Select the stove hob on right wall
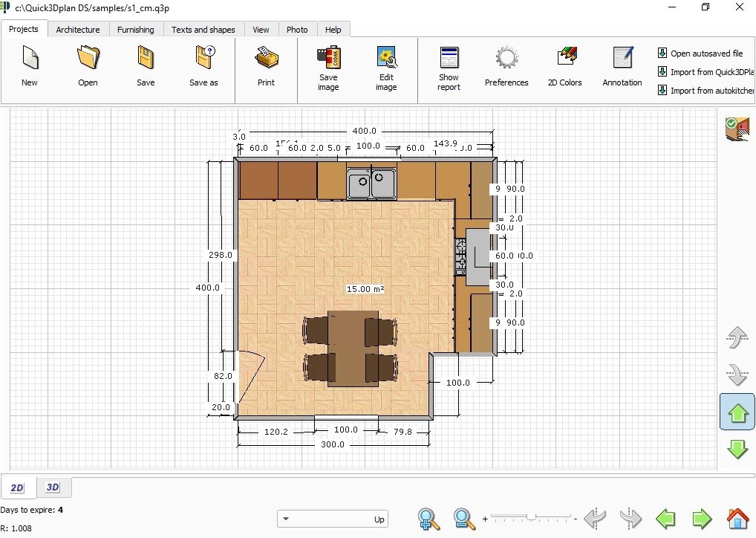 tap(461, 256)
